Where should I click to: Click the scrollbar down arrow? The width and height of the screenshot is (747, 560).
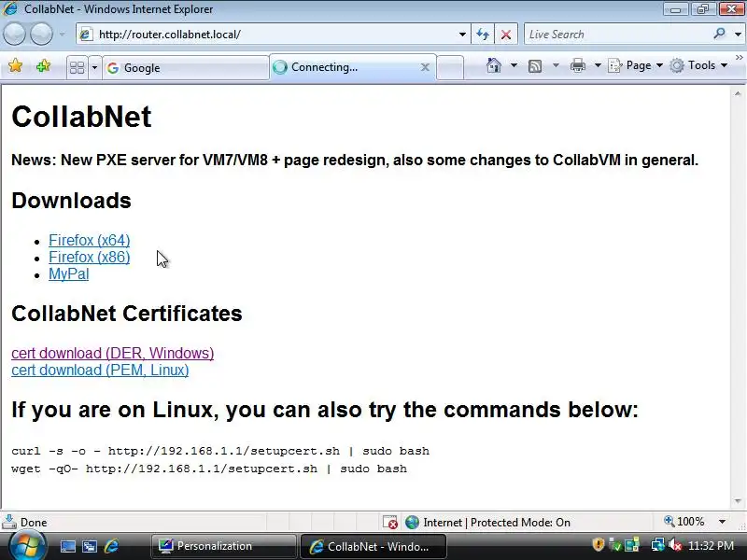coord(738,500)
